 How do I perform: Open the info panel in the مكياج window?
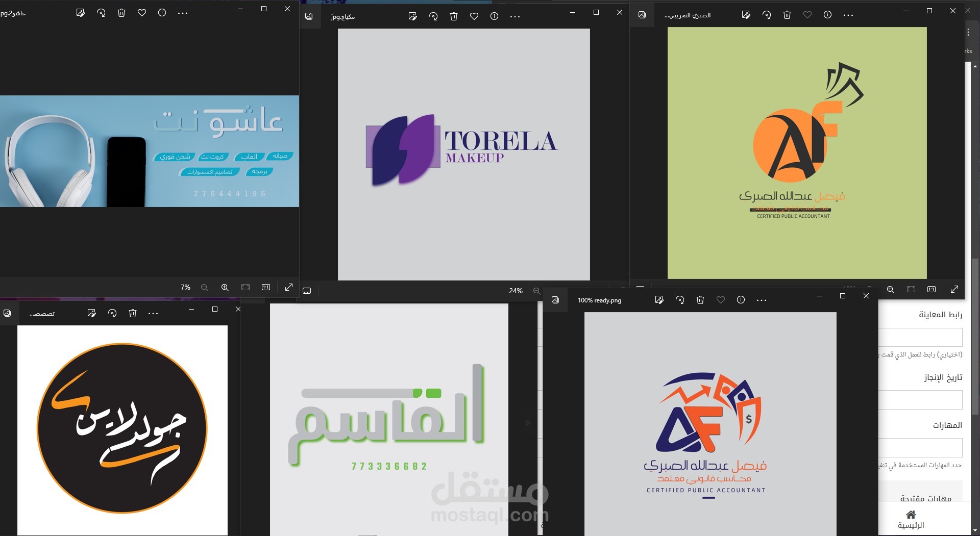(x=494, y=16)
